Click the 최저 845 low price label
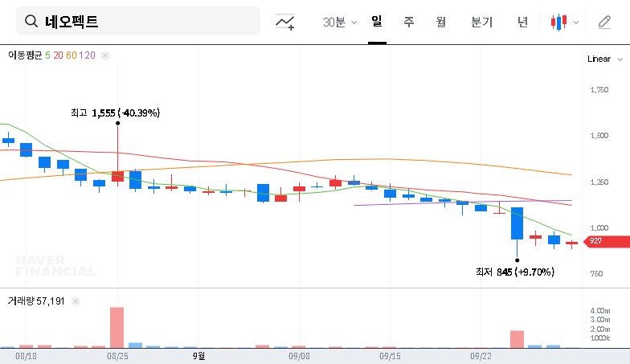Image resolution: width=630 pixels, height=364 pixels. click(515, 272)
